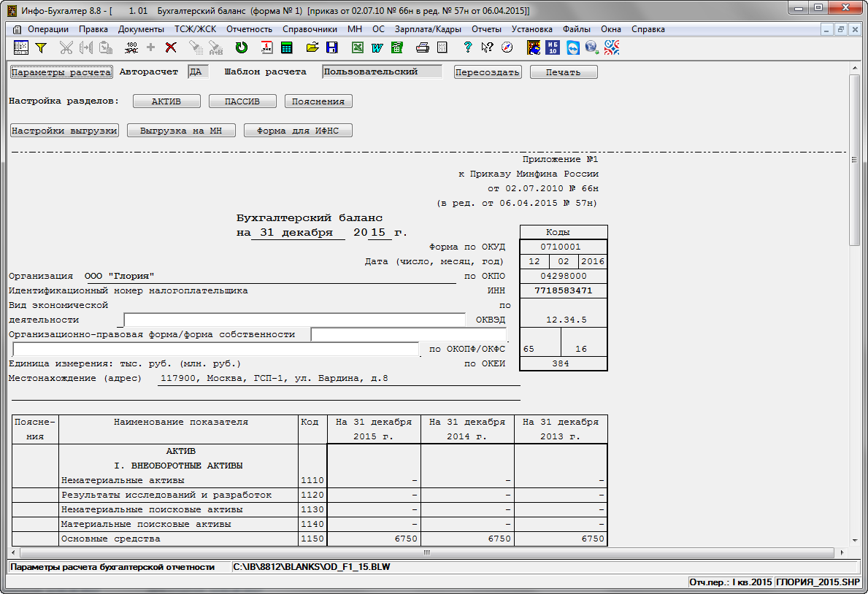Click the организационно-правовая форма input field
Viewport: 868px width, 594px height.
point(409,334)
